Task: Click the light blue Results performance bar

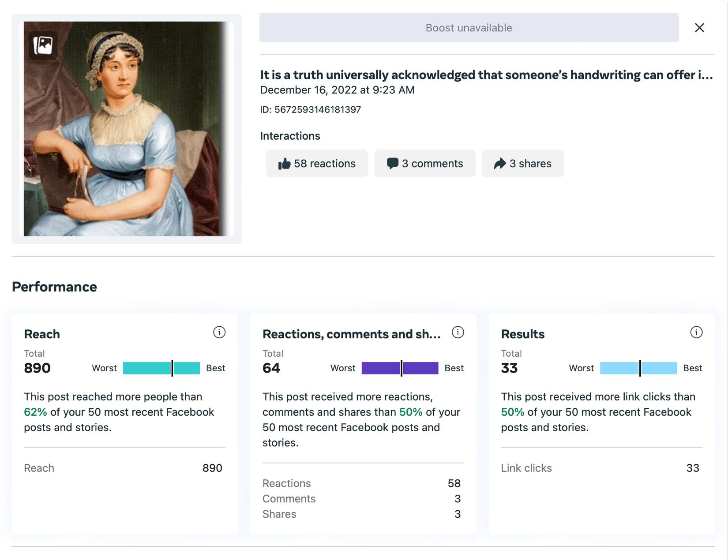Action: [x=638, y=368]
